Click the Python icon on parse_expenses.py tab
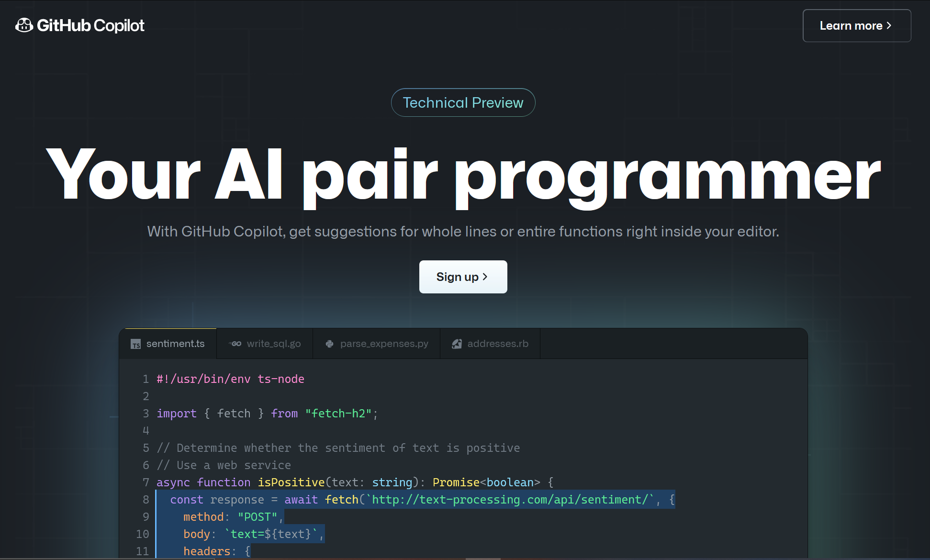This screenshot has width=930, height=560. click(329, 344)
